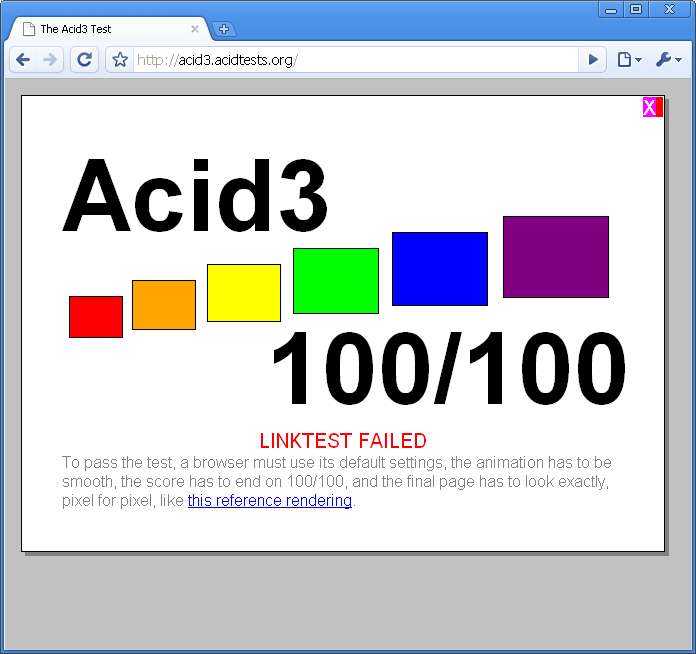Close The Acid3 Test tab
The height and width of the screenshot is (654, 696).
(194, 29)
